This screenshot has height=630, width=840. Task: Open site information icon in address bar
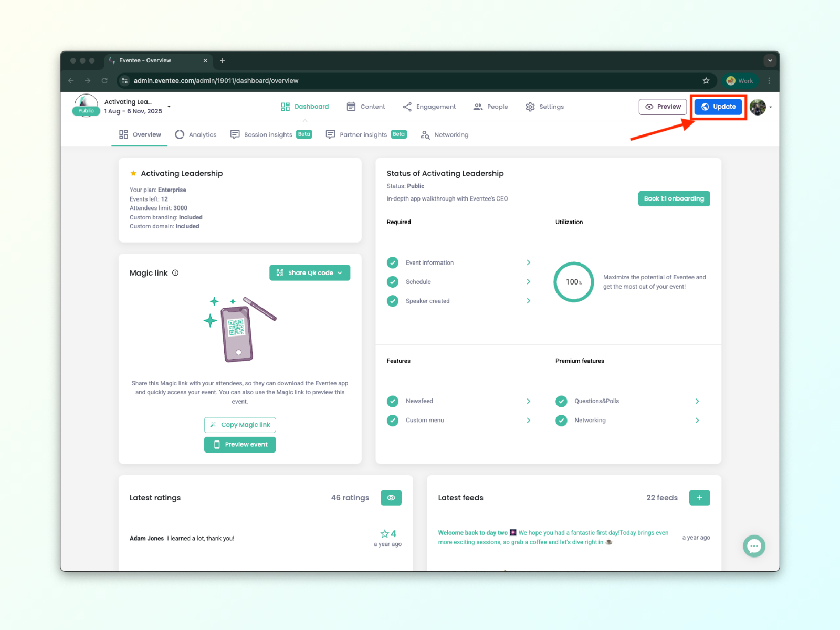click(x=124, y=81)
